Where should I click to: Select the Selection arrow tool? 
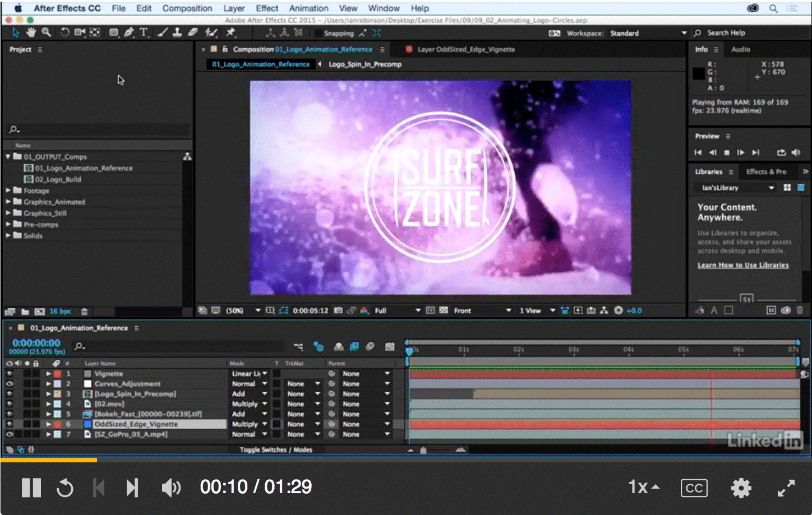point(16,33)
